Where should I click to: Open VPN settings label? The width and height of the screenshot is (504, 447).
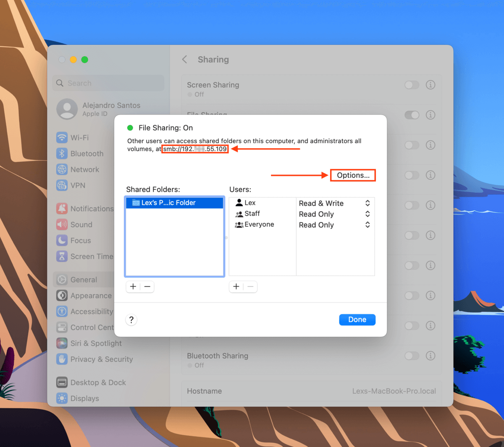coord(78,186)
